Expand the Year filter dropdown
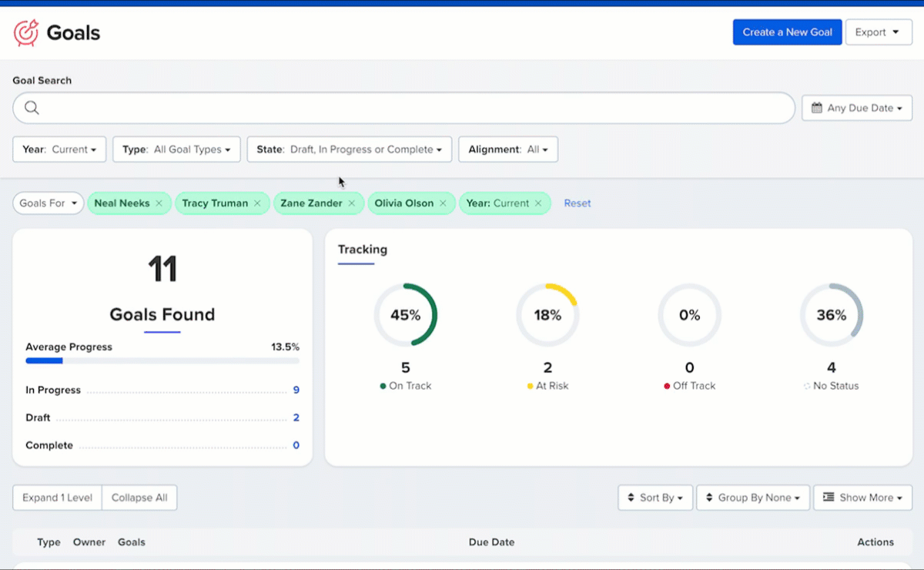This screenshot has height=570, width=924. click(59, 149)
